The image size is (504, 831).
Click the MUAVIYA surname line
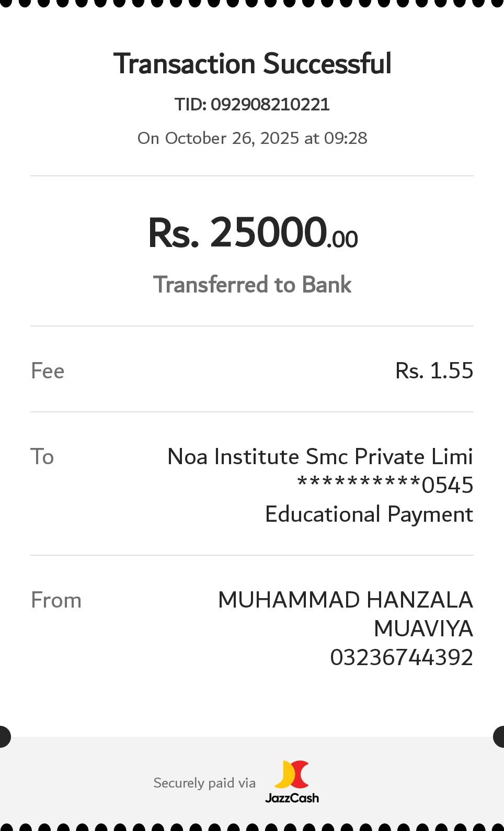click(423, 629)
